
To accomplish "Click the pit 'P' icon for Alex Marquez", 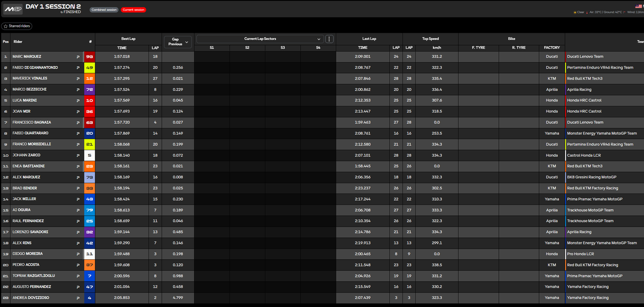I will pyautogui.click(x=78, y=177).
